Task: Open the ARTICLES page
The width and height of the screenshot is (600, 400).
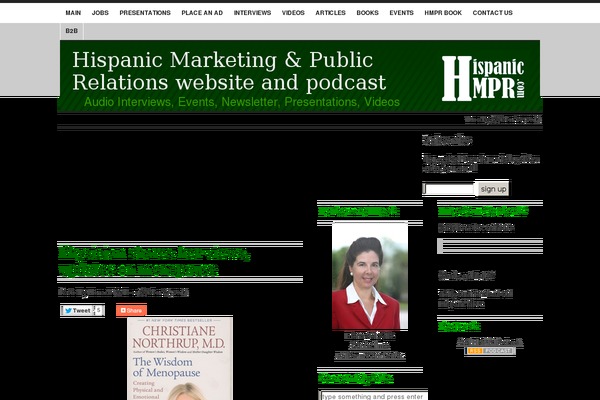Action: click(330, 13)
